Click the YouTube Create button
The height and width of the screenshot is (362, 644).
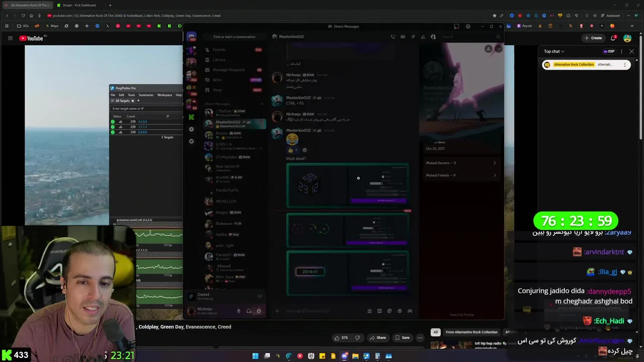pos(593,38)
